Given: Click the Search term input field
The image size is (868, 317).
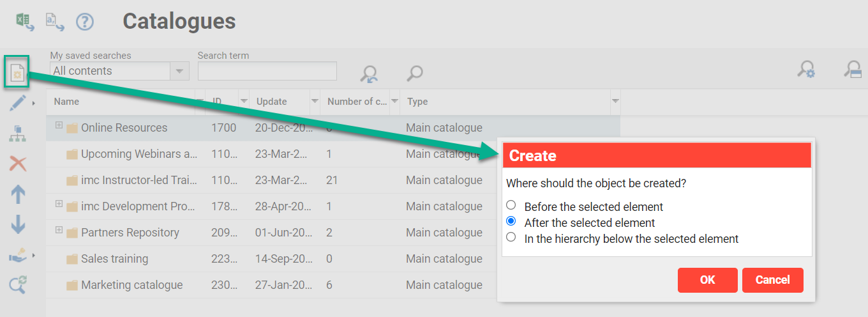Looking at the screenshot, I should pyautogui.click(x=267, y=71).
